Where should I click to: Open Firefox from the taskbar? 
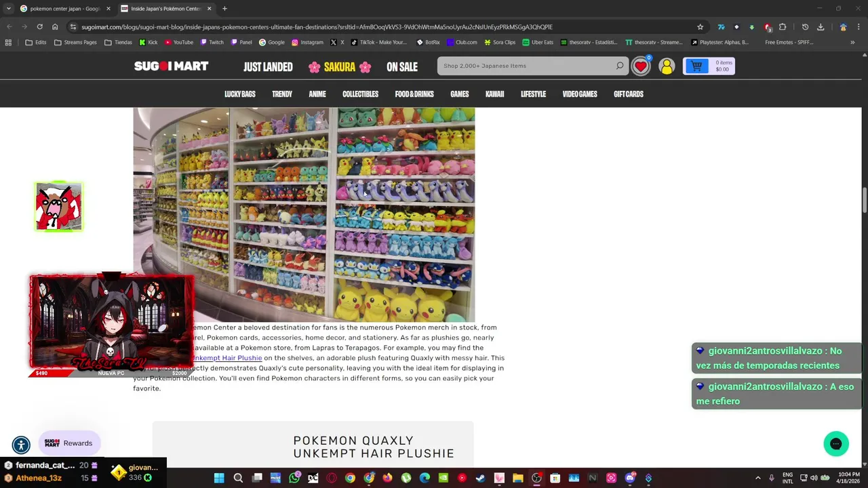387,478
